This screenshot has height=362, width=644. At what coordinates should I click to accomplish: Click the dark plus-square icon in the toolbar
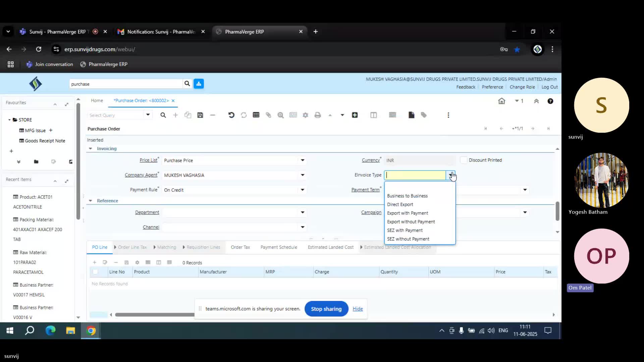[x=355, y=115]
